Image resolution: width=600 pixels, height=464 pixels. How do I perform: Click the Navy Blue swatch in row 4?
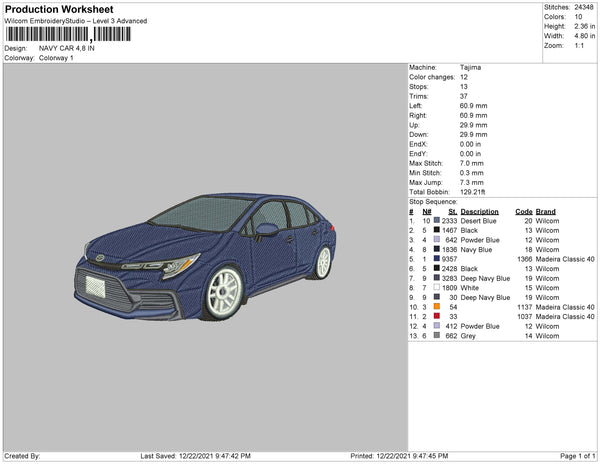[x=437, y=249]
